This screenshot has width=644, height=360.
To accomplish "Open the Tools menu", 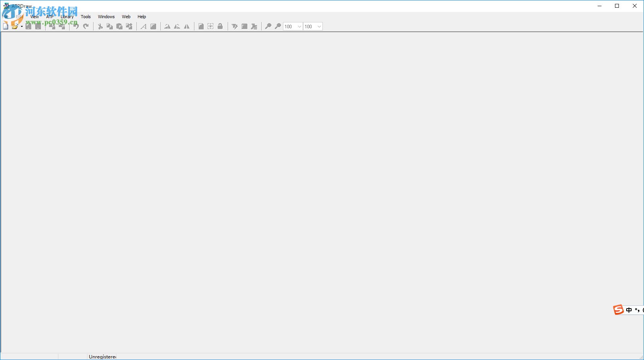I will (x=86, y=17).
